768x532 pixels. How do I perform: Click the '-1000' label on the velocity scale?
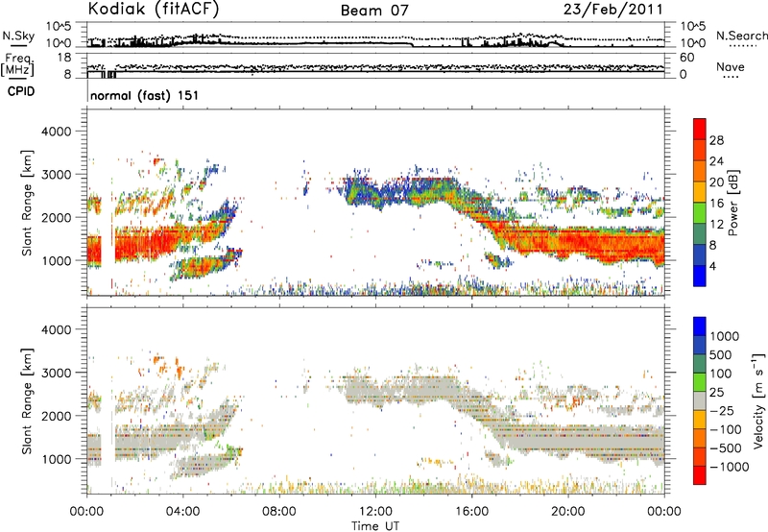729,467
